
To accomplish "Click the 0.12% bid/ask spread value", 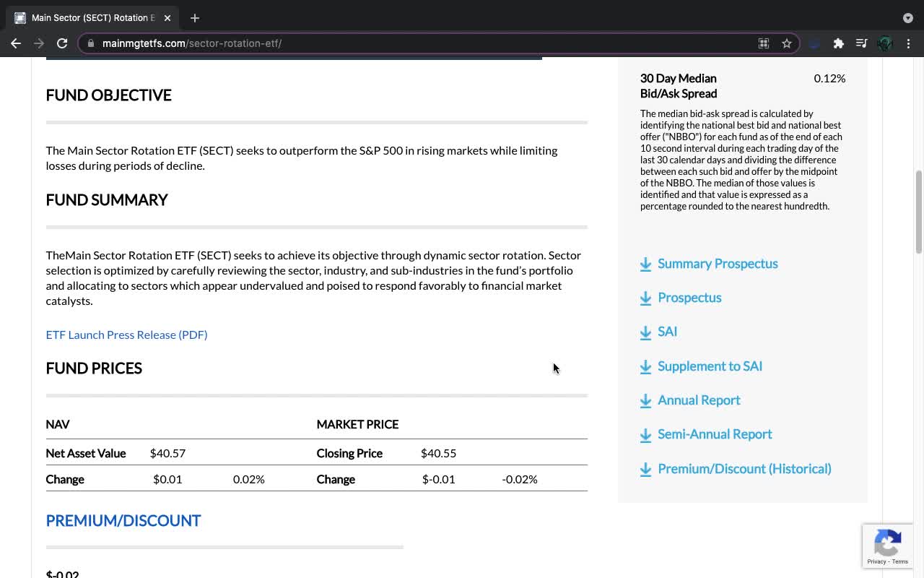I will [829, 78].
